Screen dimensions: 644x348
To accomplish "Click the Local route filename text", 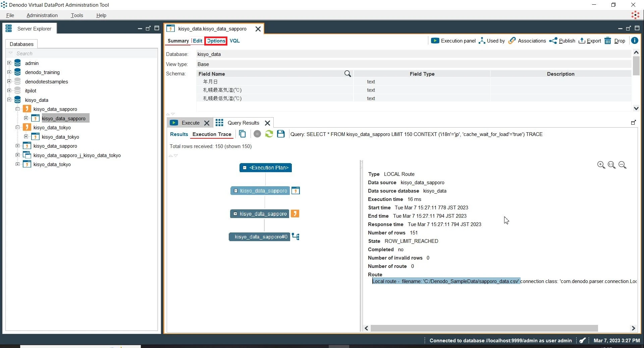I will pos(446,281).
